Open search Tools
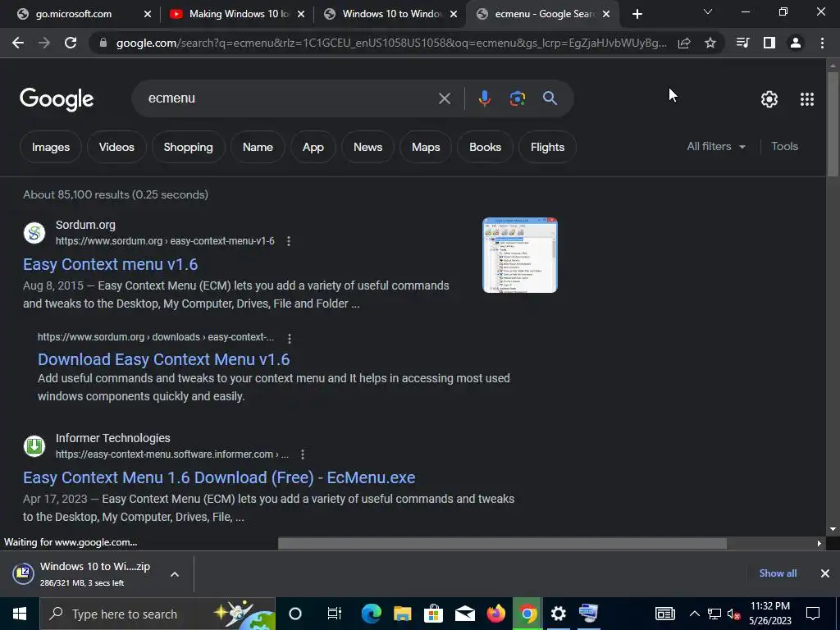 [x=784, y=146]
